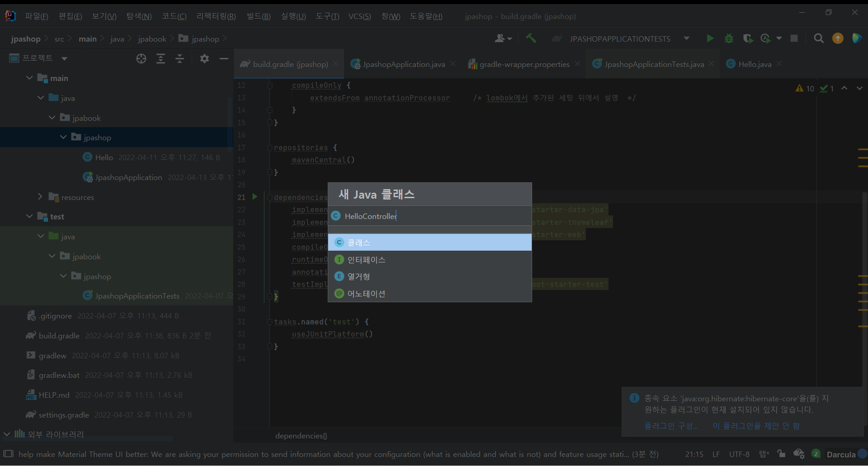Open Search Everywhere magnifier
This screenshot has height=466, width=868.
(x=819, y=38)
